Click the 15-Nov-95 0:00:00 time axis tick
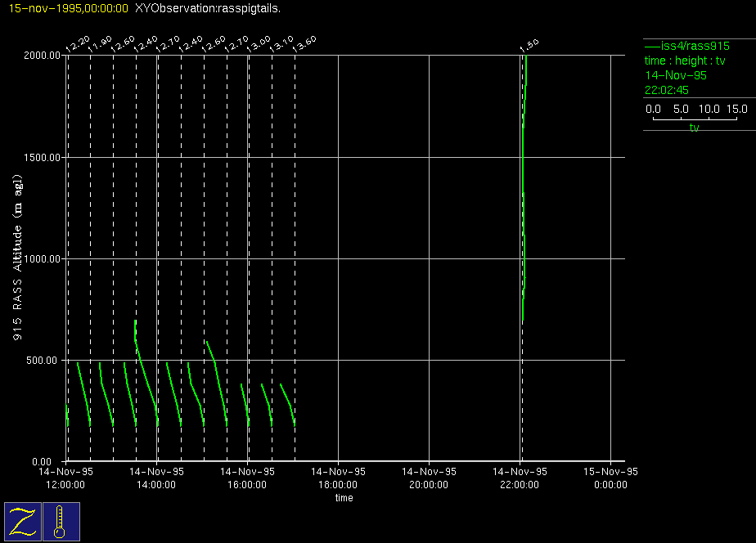 tap(611, 478)
